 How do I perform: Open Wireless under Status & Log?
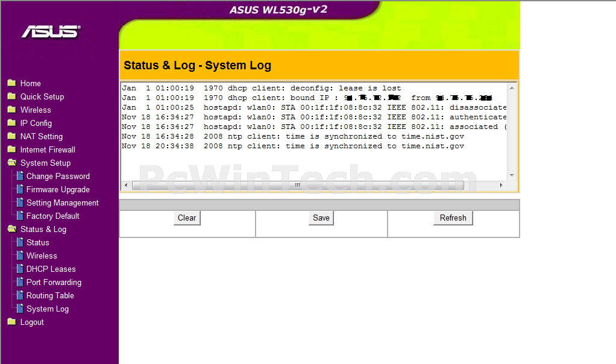point(42,256)
